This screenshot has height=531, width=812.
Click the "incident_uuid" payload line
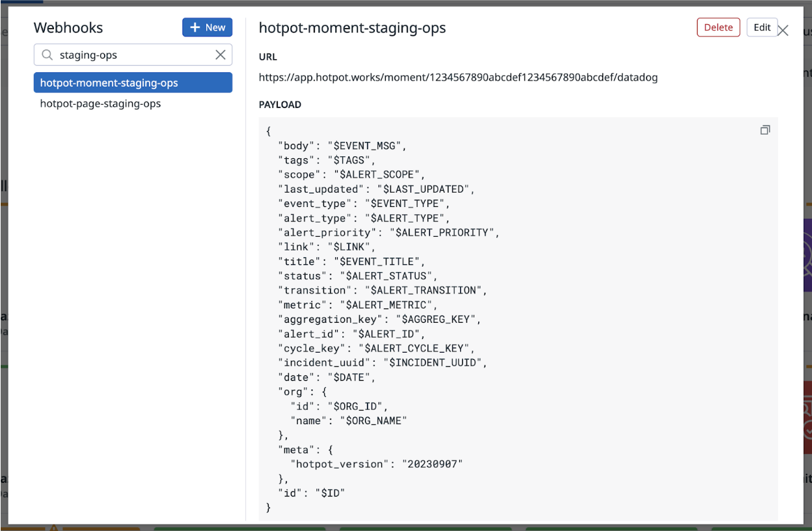(382, 362)
